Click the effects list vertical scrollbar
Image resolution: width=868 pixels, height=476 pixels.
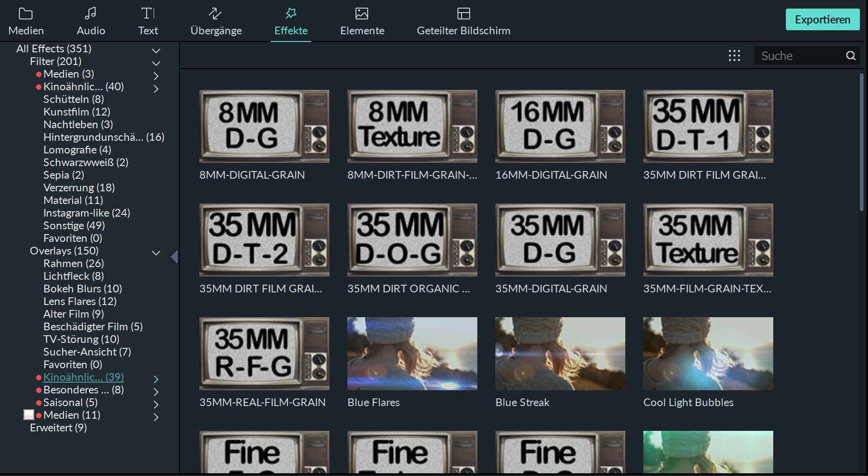point(861,142)
